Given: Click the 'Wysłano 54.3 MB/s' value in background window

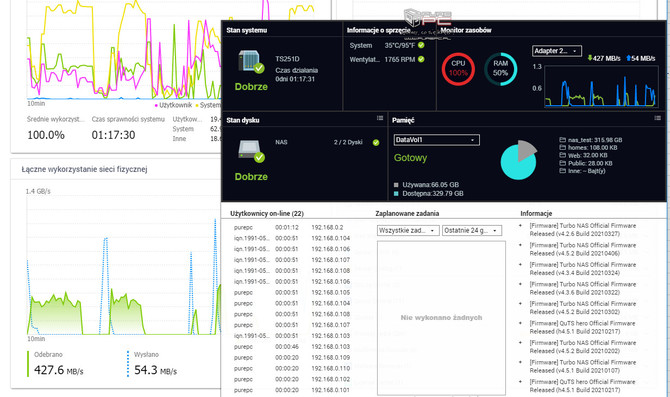Looking at the screenshot, I should click(156, 370).
